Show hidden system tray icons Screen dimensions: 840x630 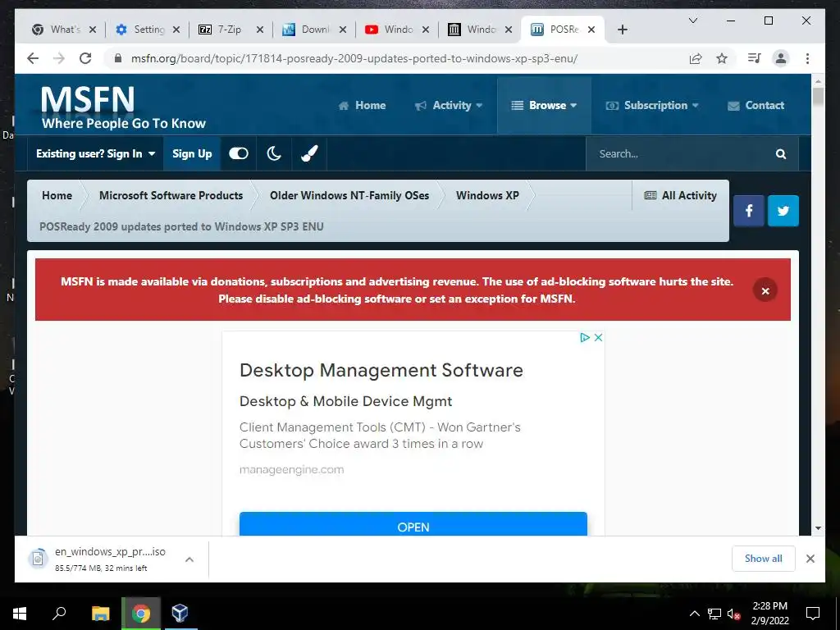click(694, 614)
